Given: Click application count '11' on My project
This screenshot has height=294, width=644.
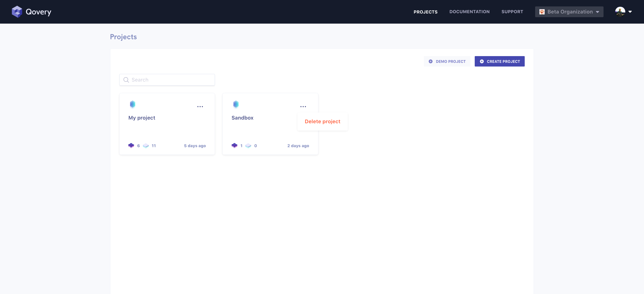Looking at the screenshot, I should [x=154, y=146].
